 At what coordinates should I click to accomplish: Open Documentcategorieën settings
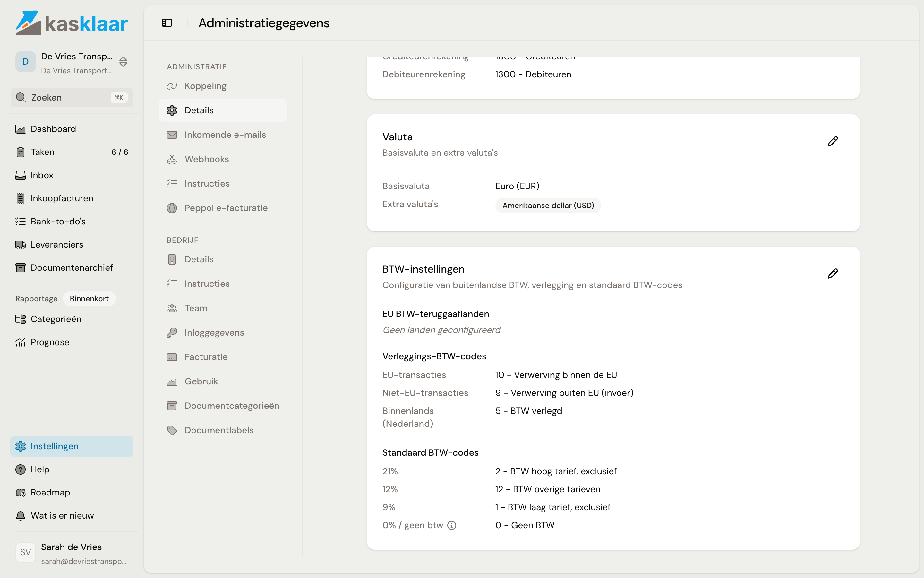coord(223,406)
